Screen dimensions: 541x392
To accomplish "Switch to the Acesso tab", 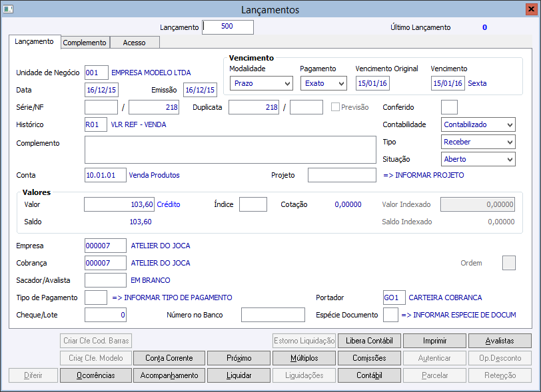I will click(x=135, y=43).
